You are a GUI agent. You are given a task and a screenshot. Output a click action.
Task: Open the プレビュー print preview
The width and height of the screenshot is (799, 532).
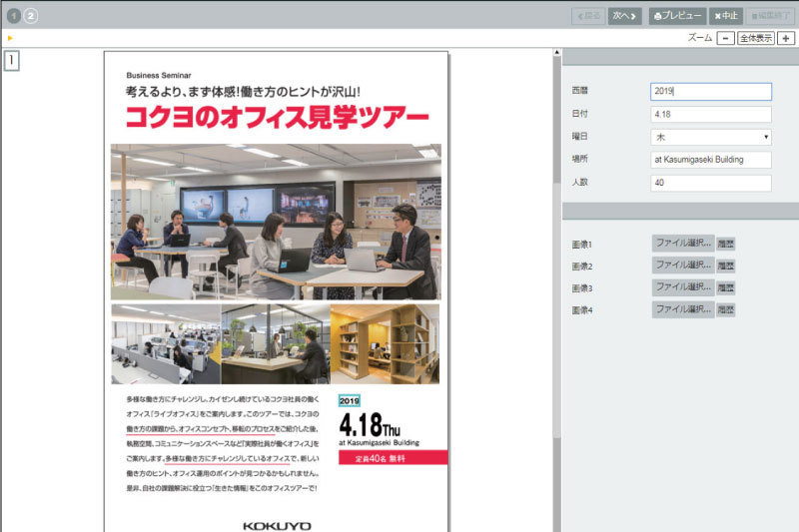click(677, 16)
